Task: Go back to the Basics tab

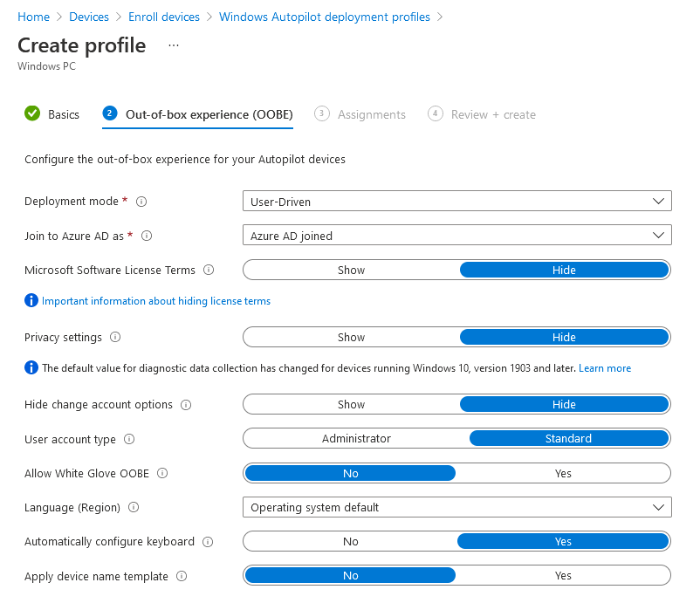Action: pyautogui.click(x=63, y=114)
